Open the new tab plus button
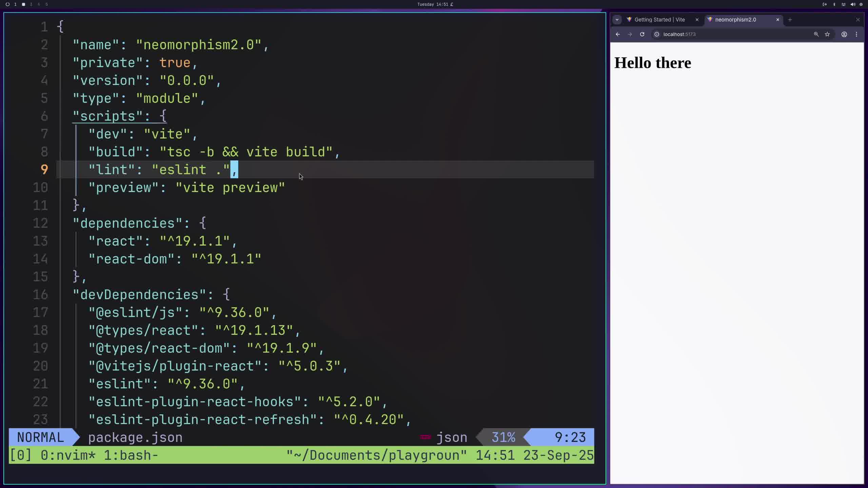Viewport: 868px width, 488px height. 790,20
